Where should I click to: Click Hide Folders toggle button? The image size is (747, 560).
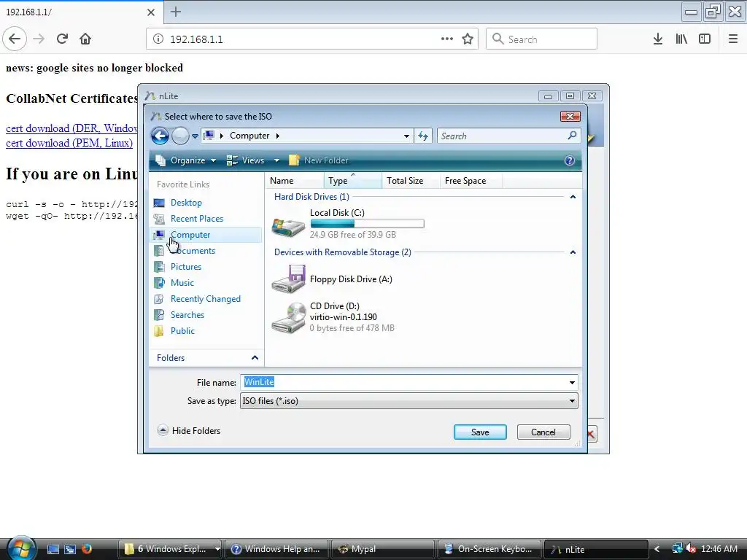(189, 430)
